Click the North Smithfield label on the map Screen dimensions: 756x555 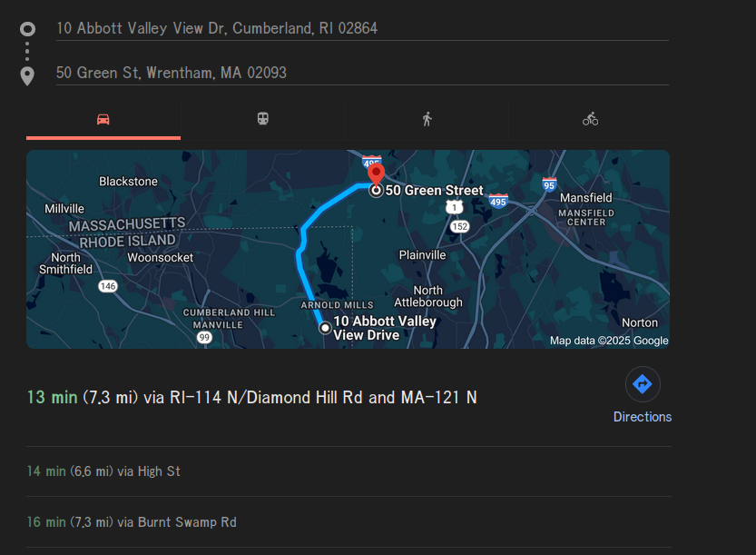65,263
